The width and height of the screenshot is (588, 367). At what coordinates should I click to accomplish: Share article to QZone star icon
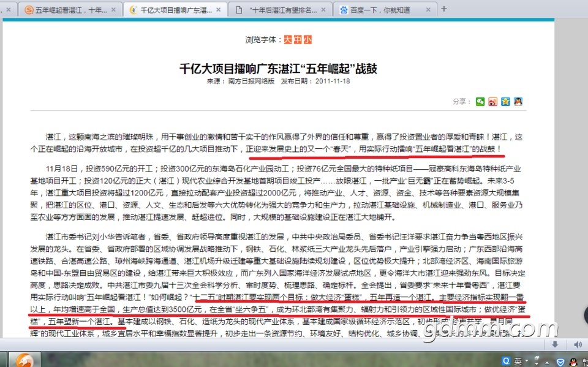505,102
